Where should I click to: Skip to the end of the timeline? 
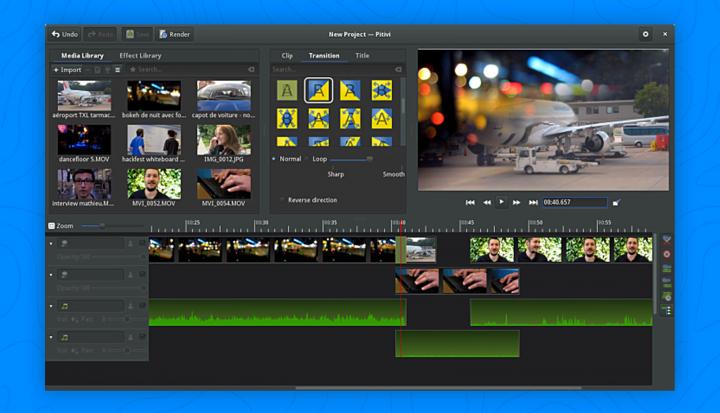[533, 202]
